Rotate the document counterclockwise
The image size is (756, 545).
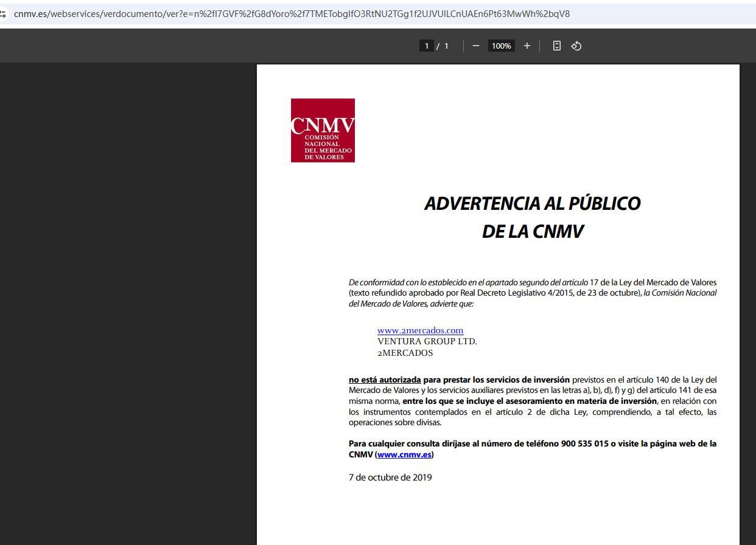pyautogui.click(x=576, y=46)
